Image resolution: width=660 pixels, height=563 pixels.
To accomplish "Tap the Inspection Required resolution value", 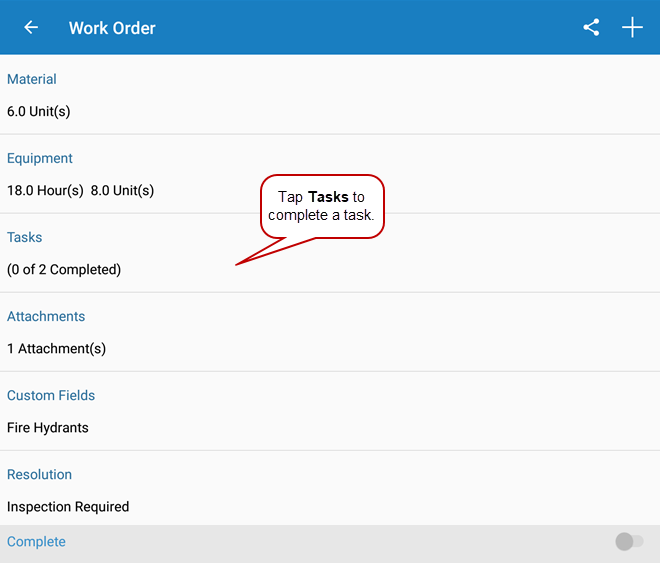I will (x=68, y=506).
